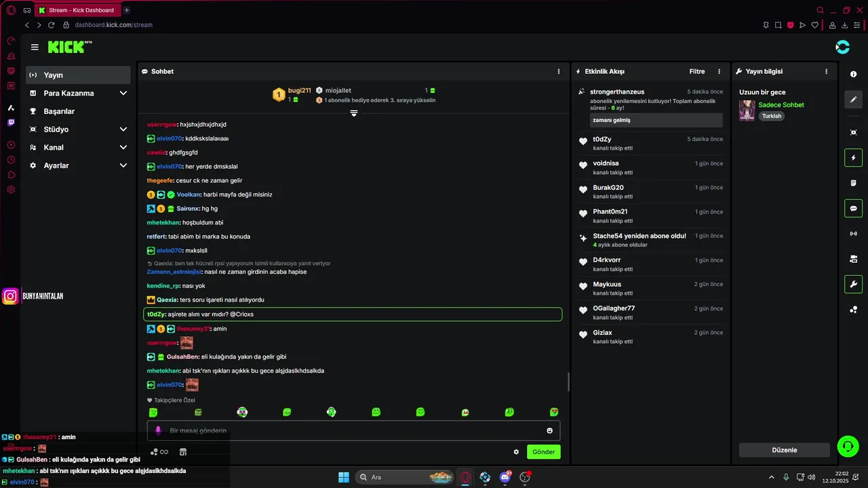Open the emoji picker in the message box
The height and width of the screenshot is (488, 868).
[550, 430]
